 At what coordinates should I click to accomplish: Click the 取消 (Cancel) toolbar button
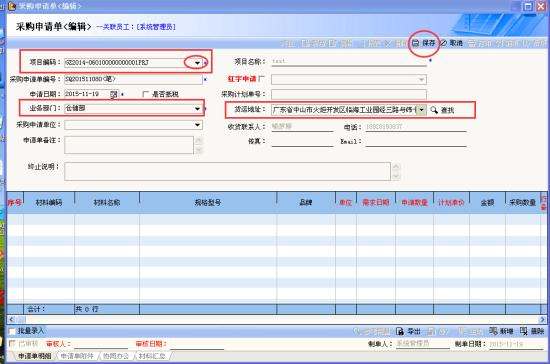pyautogui.click(x=452, y=43)
